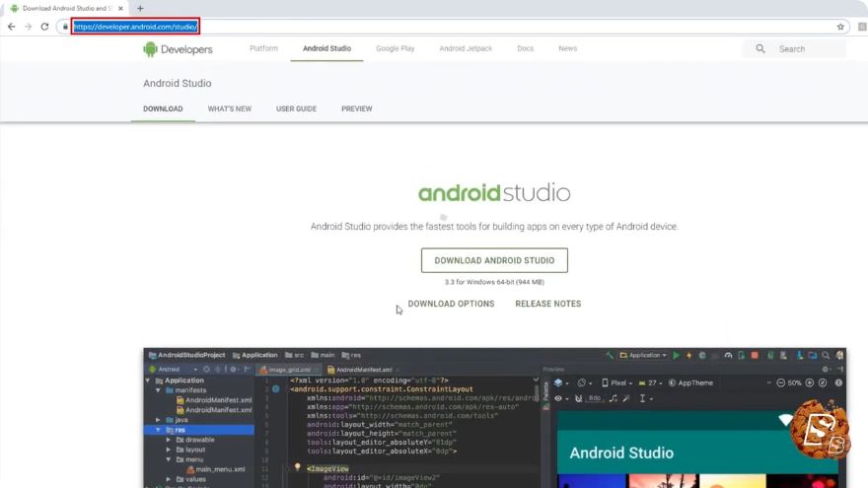Image resolution: width=868 pixels, height=488 pixels.
Task: Bookmark this page with the star icon
Action: (x=840, y=27)
